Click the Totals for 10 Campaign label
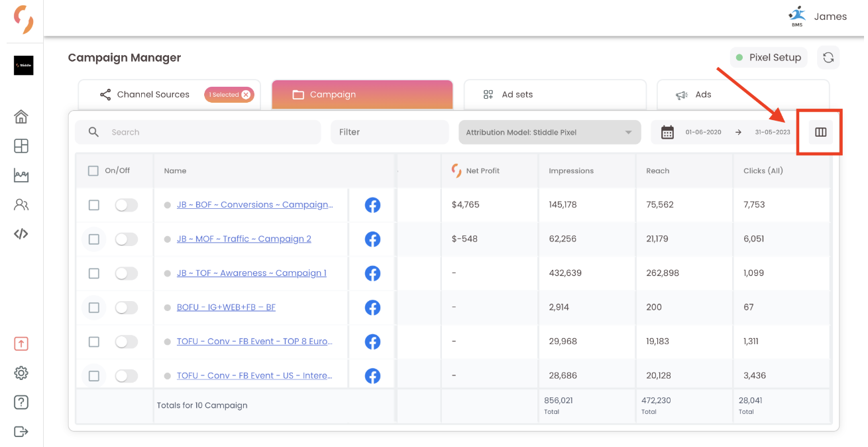The image size is (868, 447). (x=202, y=405)
